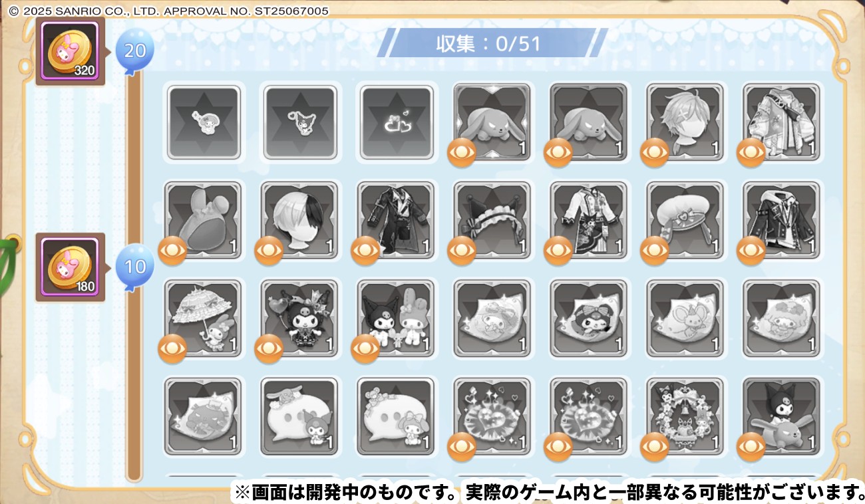
Task: Toggle preview of the long black coat outfit
Action: [365, 251]
